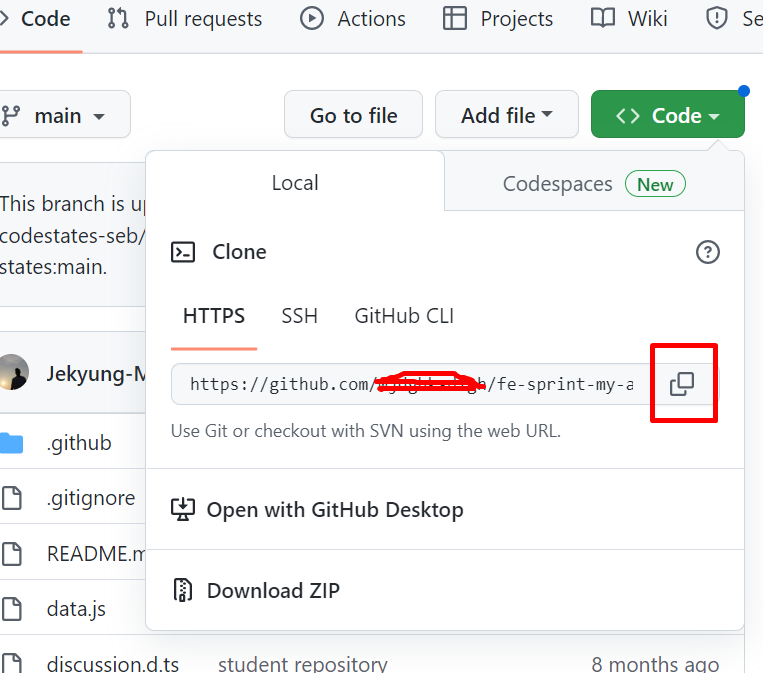This screenshot has width=763, height=673.
Task: Select the HTTPS clone option
Action: click(214, 316)
